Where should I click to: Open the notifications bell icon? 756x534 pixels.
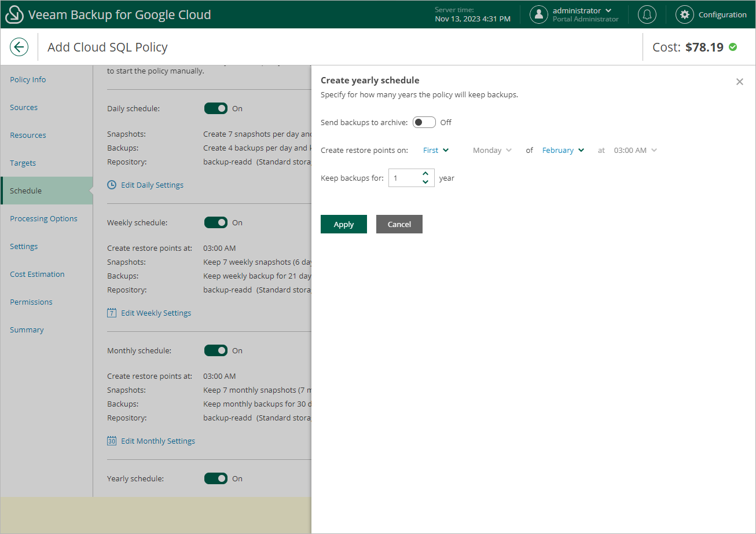(647, 14)
